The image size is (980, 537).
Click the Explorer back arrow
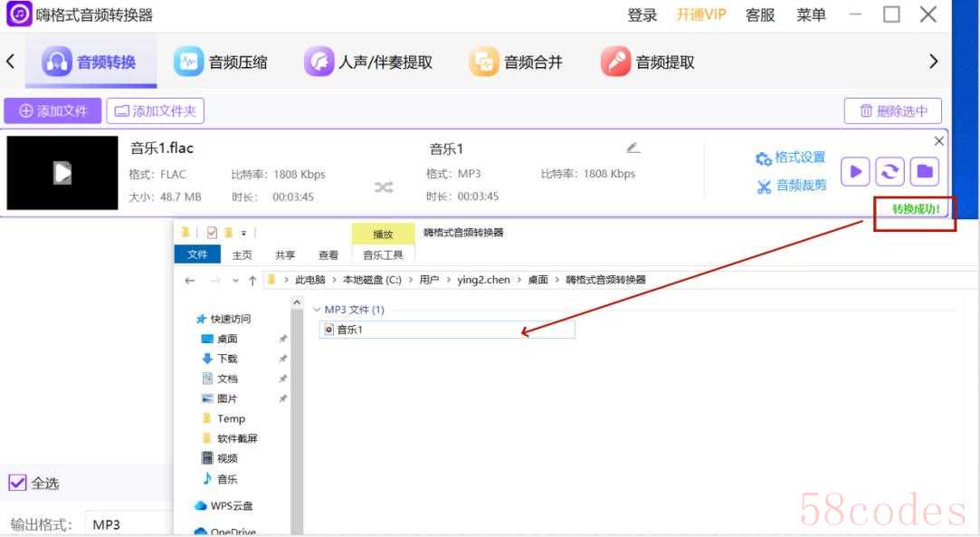pyautogui.click(x=190, y=280)
